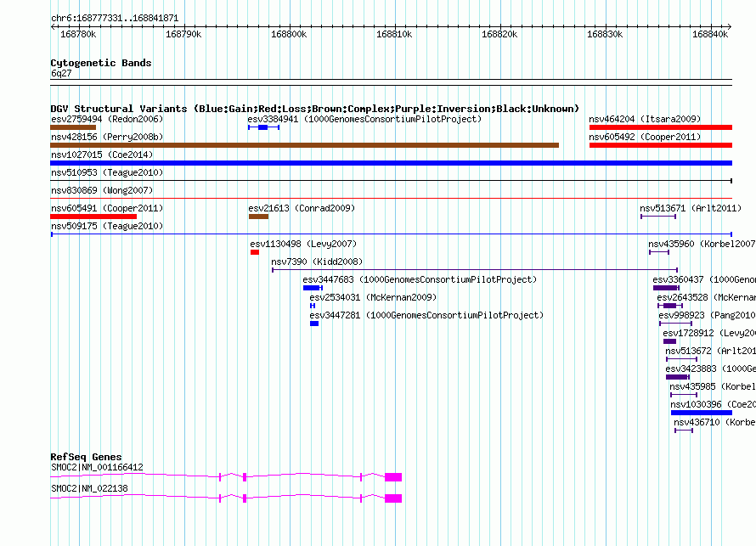Click esv2534031 (McKernan2009) label

pyautogui.click(x=373, y=297)
